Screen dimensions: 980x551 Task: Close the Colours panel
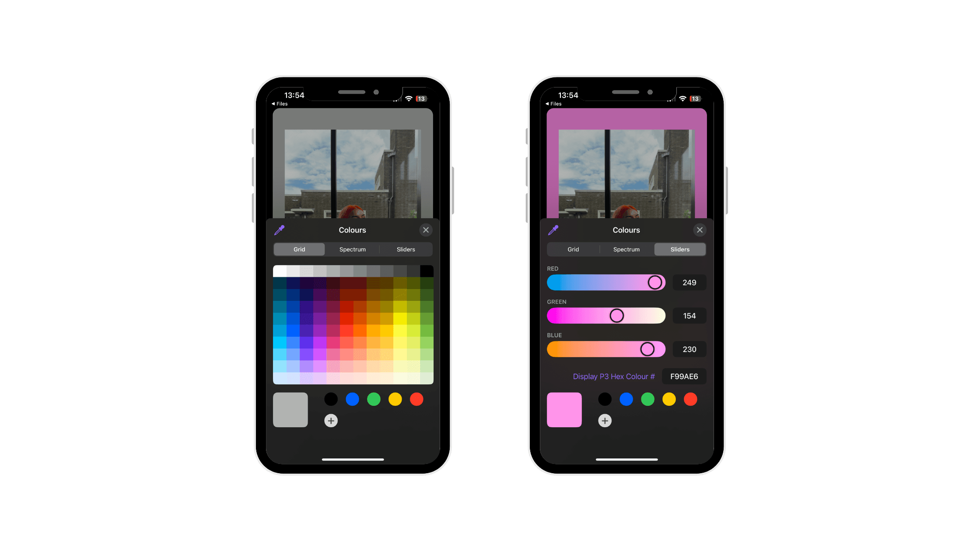[x=426, y=230]
